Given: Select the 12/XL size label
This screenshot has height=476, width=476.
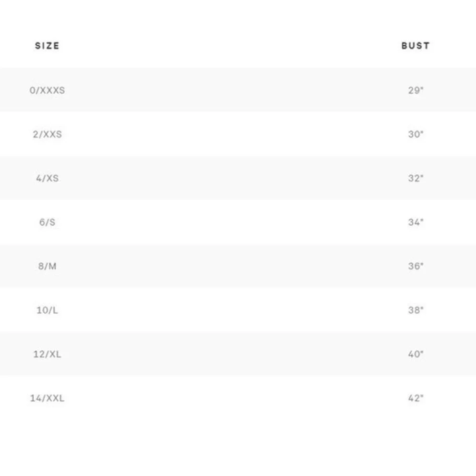Looking at the screenshot, I should click(x=47, y=354).
